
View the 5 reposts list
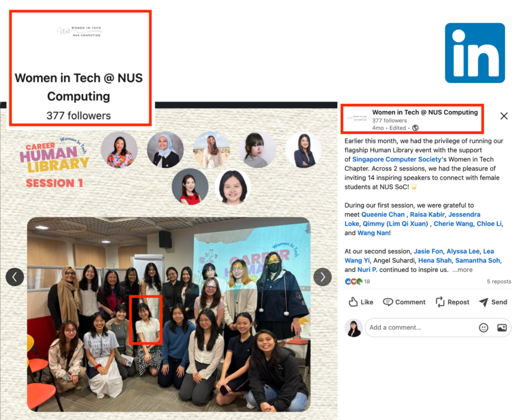pos(498,282)
